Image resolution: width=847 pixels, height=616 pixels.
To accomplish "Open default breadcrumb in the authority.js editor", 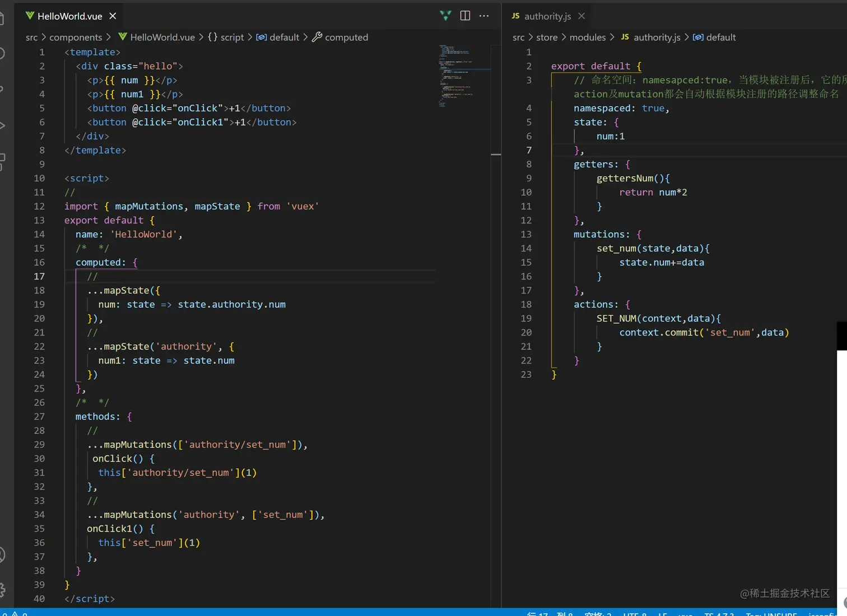I will point(721,38).
